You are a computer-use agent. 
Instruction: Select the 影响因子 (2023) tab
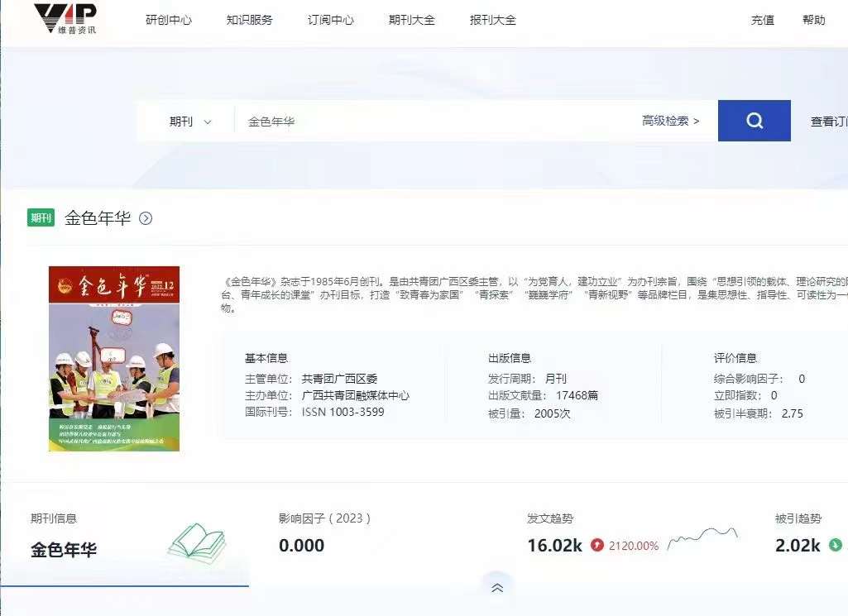[373, 535]
